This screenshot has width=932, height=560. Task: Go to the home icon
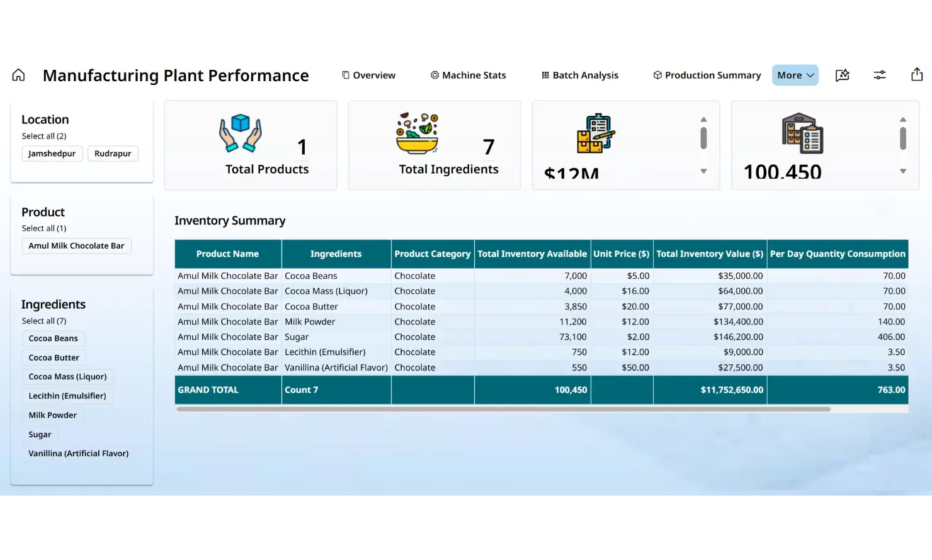point(18,75)
